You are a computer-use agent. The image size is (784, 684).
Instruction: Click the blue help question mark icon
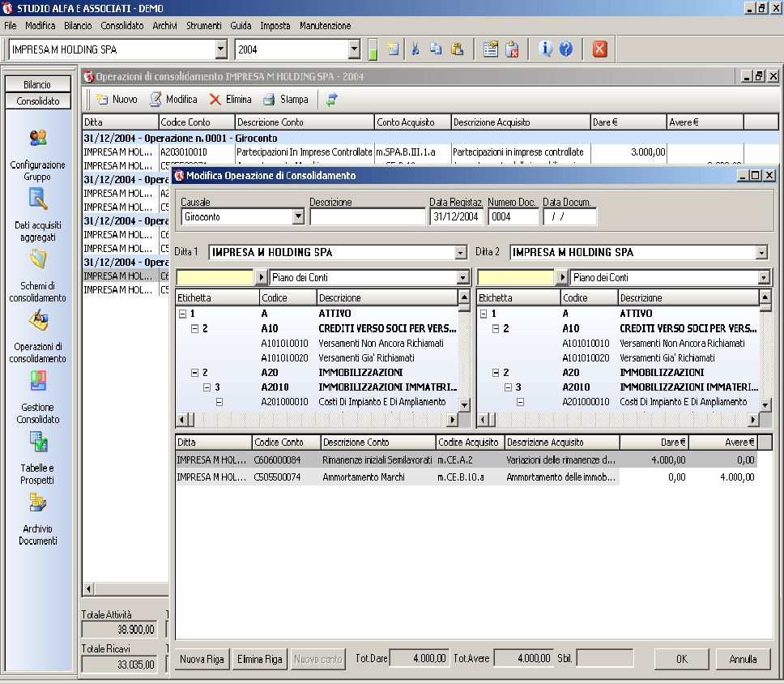click(566, 49)
